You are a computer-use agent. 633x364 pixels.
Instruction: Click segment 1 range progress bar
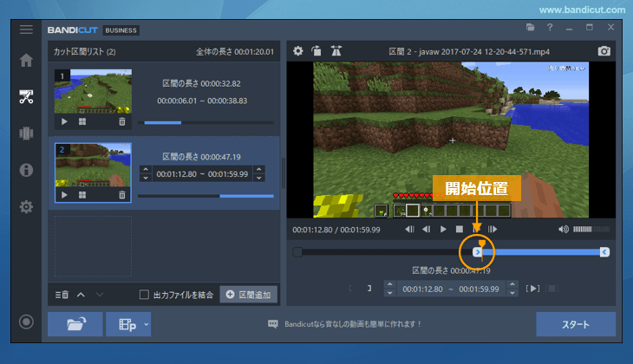(x=206, y=123)
